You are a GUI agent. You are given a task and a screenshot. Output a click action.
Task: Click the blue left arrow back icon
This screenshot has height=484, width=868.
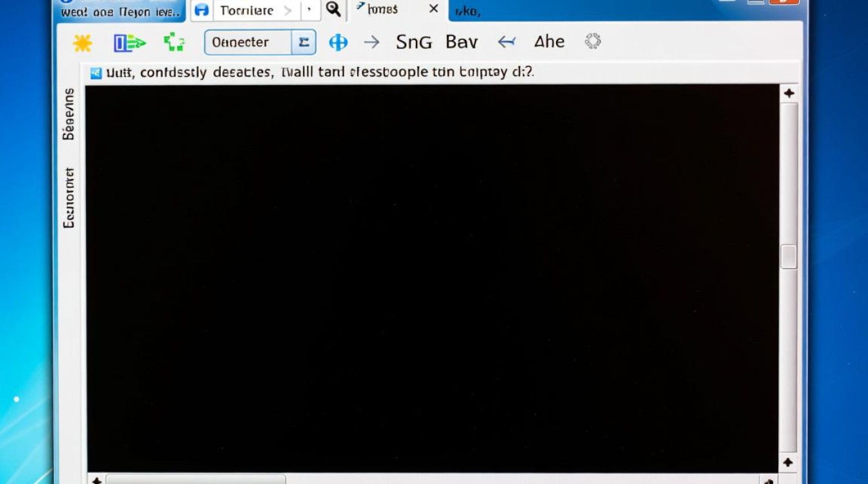(506, 43)
